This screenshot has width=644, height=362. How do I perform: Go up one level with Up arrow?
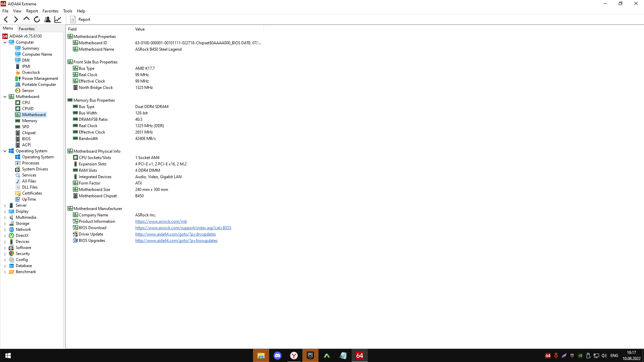point(26,19)
